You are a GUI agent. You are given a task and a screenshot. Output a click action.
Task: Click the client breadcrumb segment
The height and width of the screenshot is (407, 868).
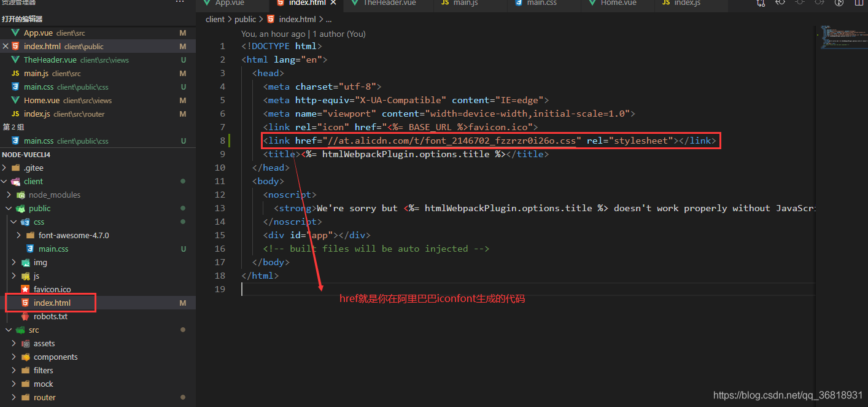click(x=215, y=19)
